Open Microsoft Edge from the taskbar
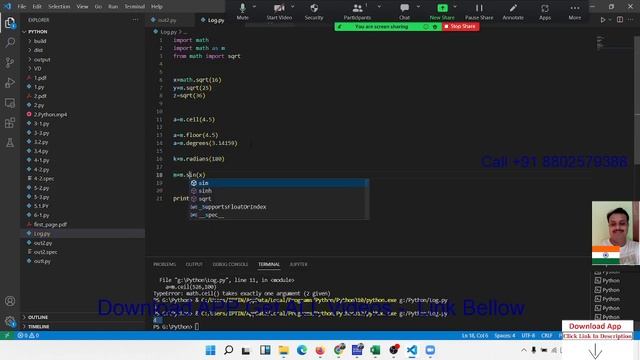This screenshot has height=360, width=640. coord(302,350)
